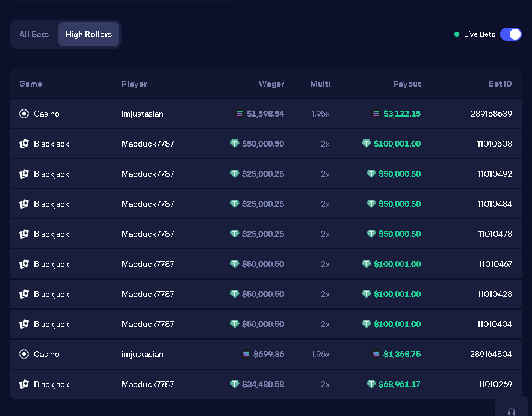Screen dimensions: 532x416
Task: Click the Solana coin icon beside payout $3,122.15
Action: [x=376, y=114]
